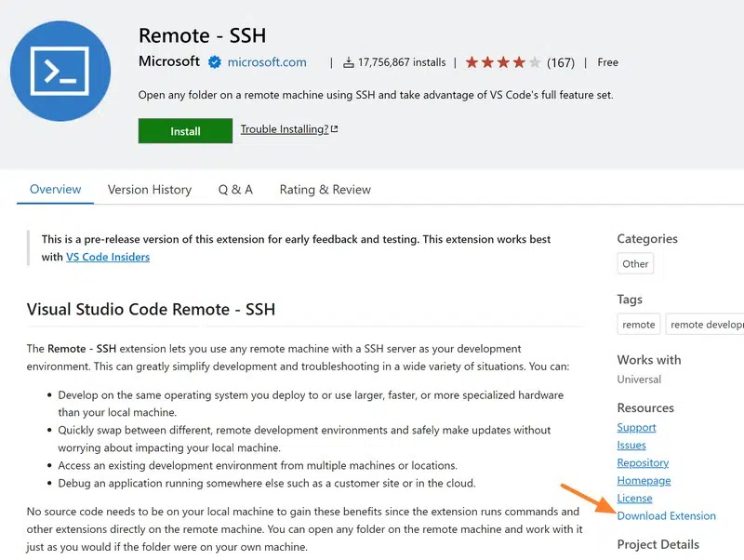Image resolution: width=744 pixels, height=560 pixels.
Task: Click the Download Extension link
Action: click(667, 515)
